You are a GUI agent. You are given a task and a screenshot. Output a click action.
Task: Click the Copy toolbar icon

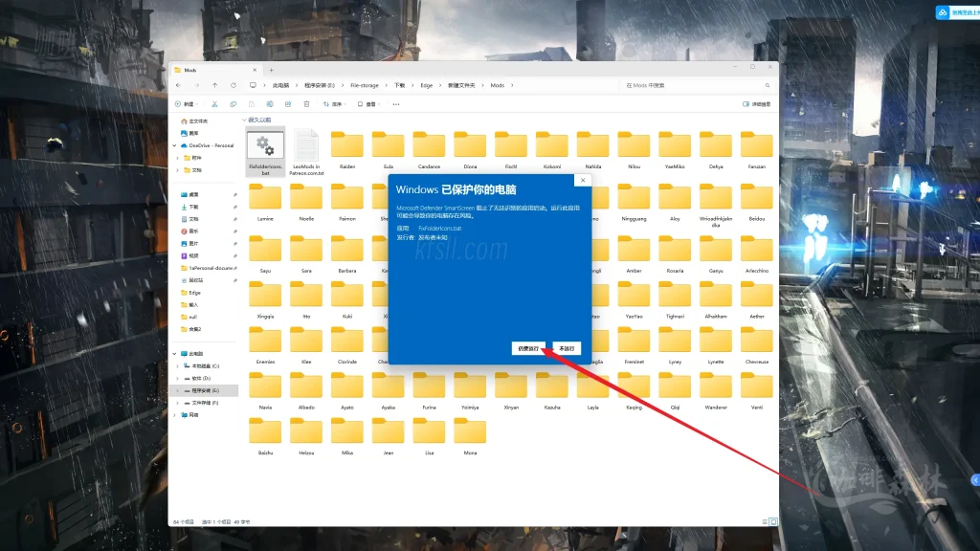(x=234, y=104)
